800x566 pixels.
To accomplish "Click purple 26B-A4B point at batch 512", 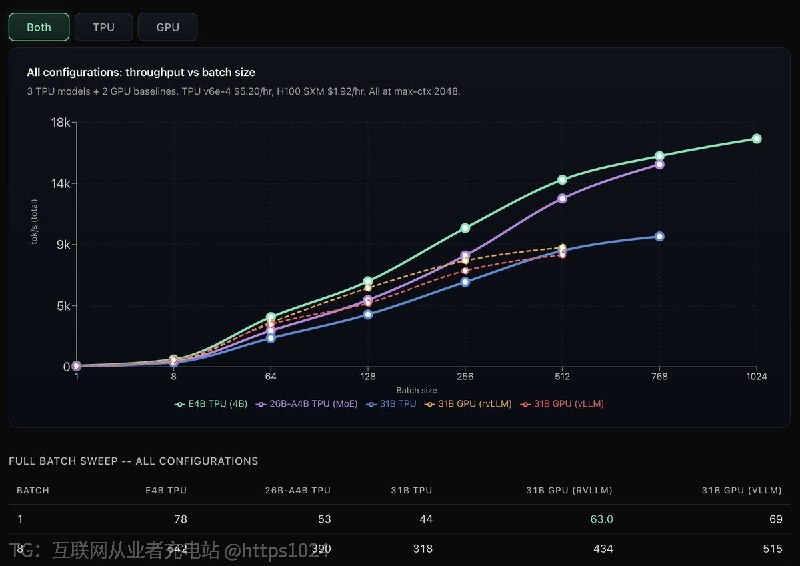I will tap(562, 199).
